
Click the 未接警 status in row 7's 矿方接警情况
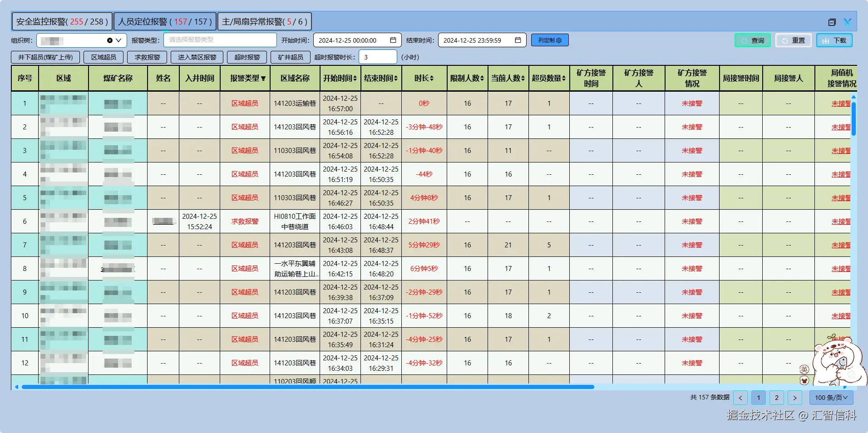pos(692,245)
